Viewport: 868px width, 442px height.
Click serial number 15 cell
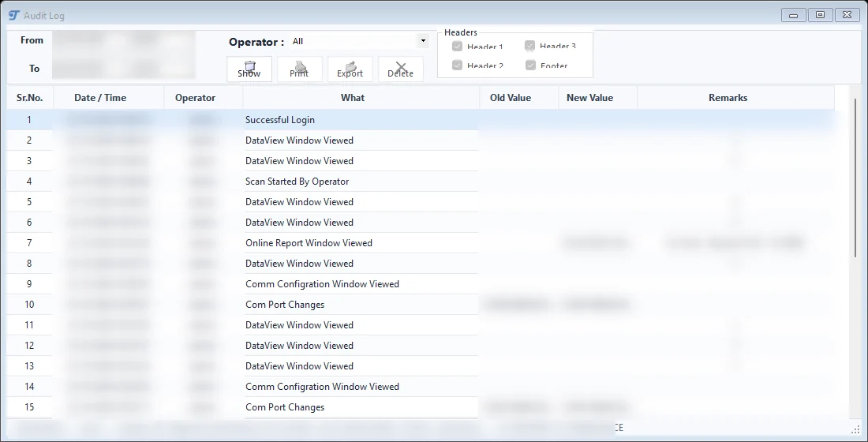[29, 406]
